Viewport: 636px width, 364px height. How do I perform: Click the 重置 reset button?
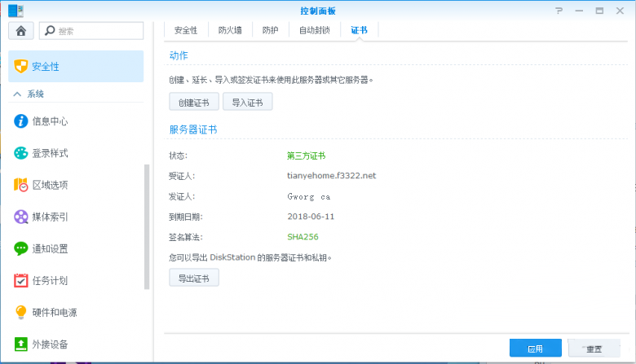(594, 349)
